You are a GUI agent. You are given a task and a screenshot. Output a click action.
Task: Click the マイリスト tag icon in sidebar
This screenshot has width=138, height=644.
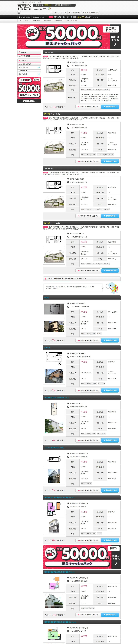coord(20,61)
